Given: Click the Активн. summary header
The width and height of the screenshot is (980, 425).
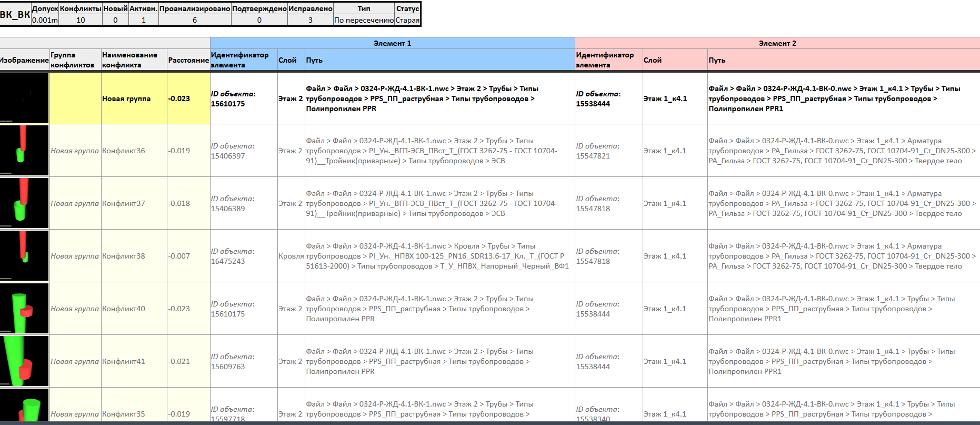Looking at the screenshot, I should tap(144, 8).
